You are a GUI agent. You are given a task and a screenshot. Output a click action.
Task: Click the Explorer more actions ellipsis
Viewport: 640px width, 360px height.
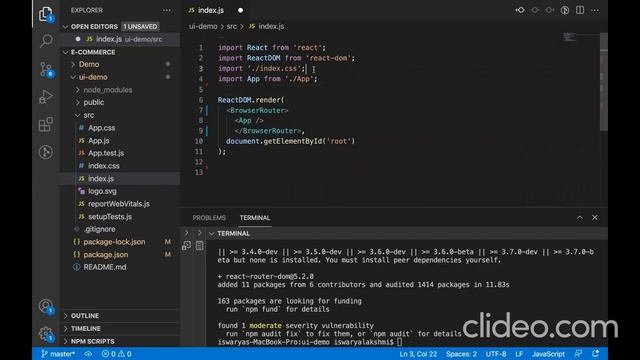(167, 10)
